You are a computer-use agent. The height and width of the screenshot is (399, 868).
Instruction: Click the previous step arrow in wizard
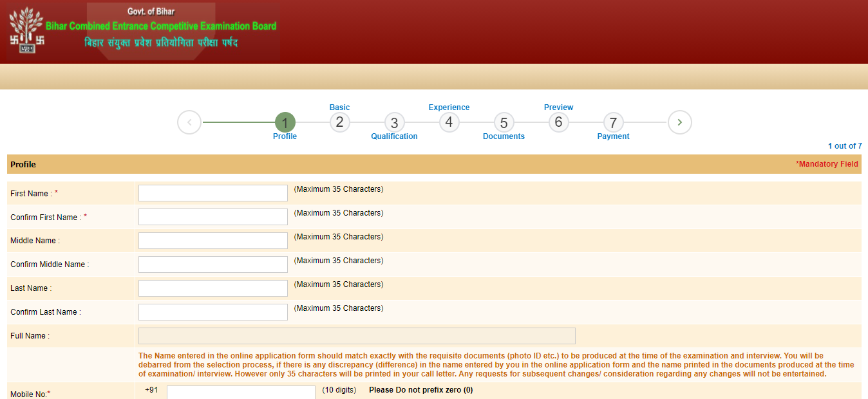click(189, 122)
